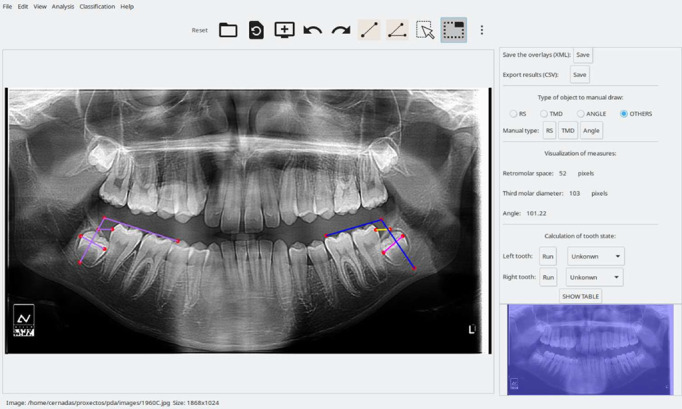The height and width of the screenshot is (409, 682).
Task: Open the Left tooth state dropdown
Action: tap(596, 256)
